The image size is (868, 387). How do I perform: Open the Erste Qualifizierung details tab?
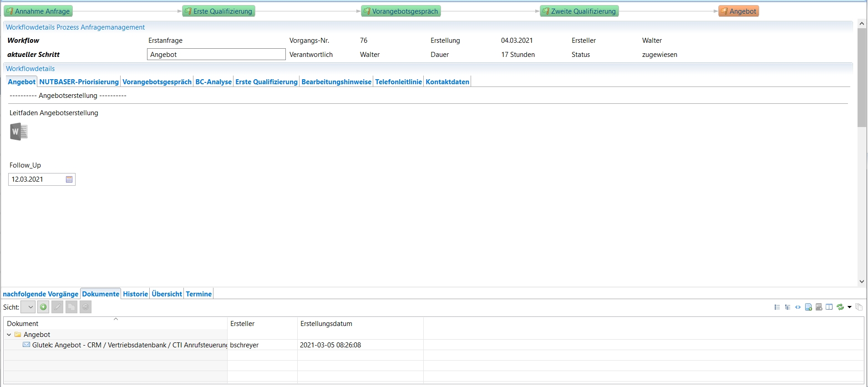coord(266,82)
